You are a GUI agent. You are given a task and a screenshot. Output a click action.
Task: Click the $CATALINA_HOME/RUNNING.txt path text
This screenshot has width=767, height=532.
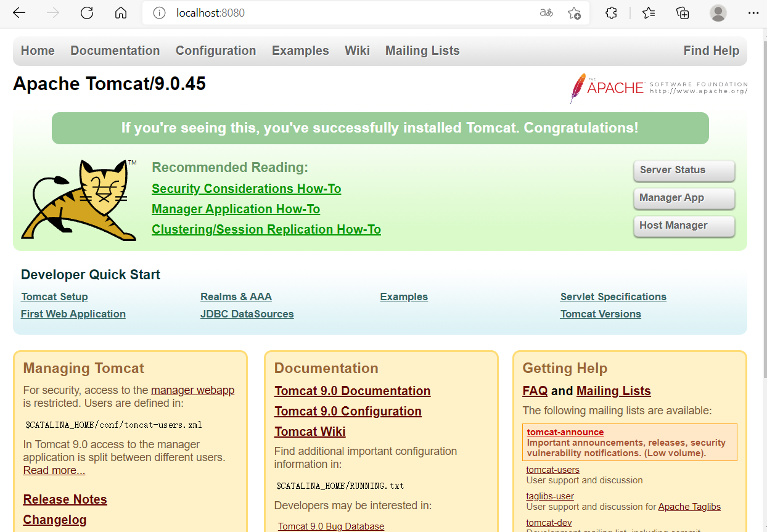340,486
